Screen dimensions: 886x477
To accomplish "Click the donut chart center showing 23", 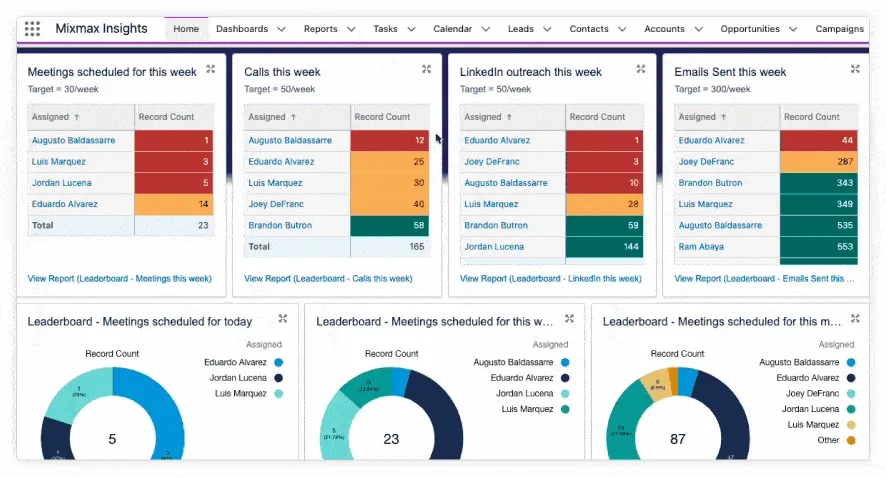I will (391, 439).
